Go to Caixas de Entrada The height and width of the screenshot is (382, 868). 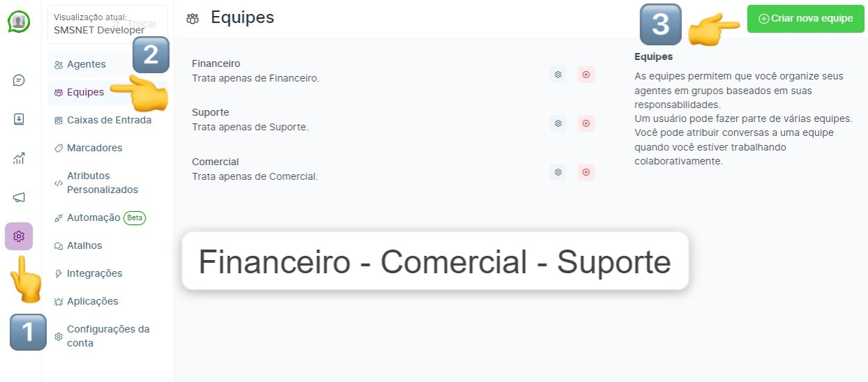tap(109, 120)
